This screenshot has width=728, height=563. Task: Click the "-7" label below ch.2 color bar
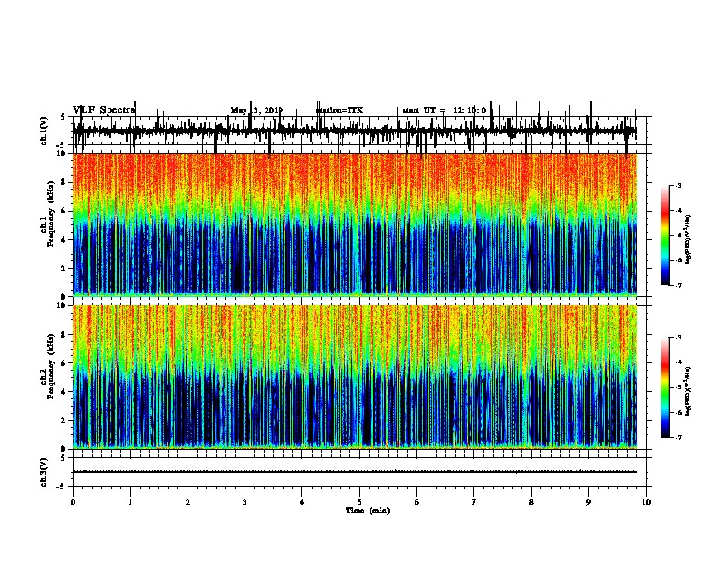click(677, 437)
